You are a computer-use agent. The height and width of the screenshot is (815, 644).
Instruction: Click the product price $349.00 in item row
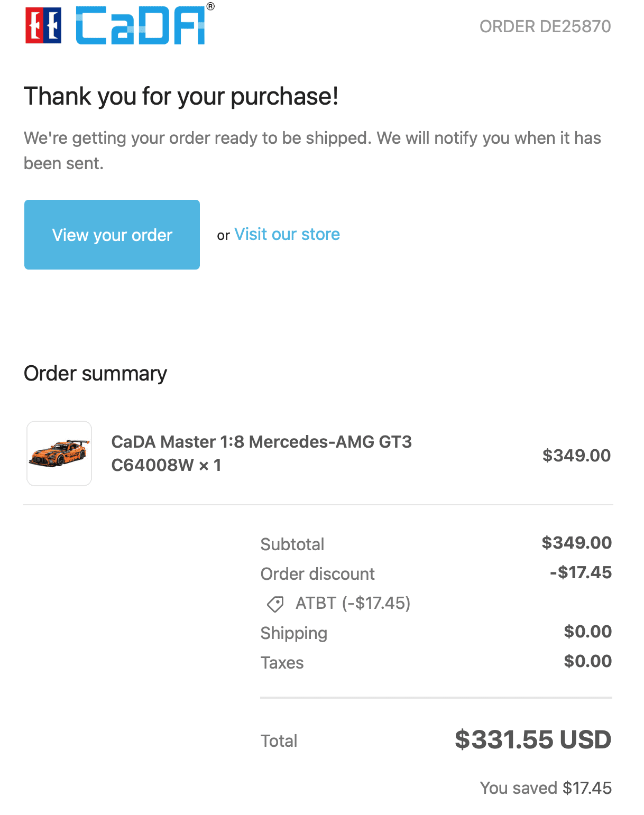(x=576, y=455)
